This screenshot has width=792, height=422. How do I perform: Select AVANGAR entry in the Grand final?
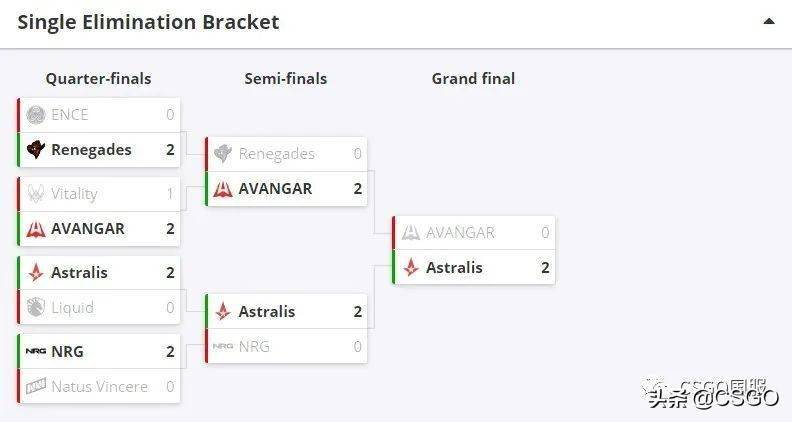point(474,232)
